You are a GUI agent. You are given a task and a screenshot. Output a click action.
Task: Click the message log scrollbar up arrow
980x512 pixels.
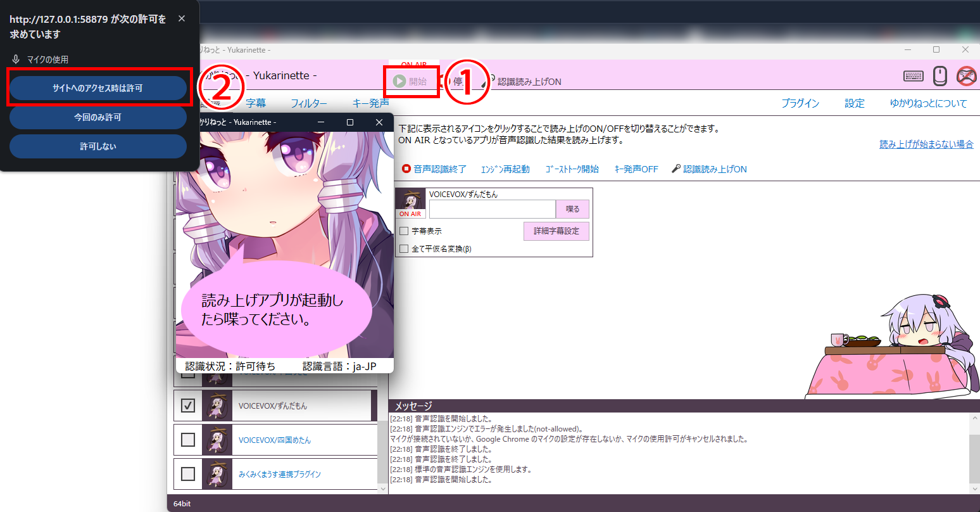(x=974, y=418)
